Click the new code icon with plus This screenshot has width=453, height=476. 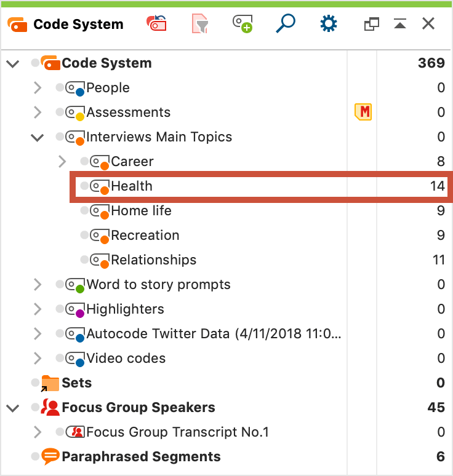pyautogui.click(x=243, y=24)
